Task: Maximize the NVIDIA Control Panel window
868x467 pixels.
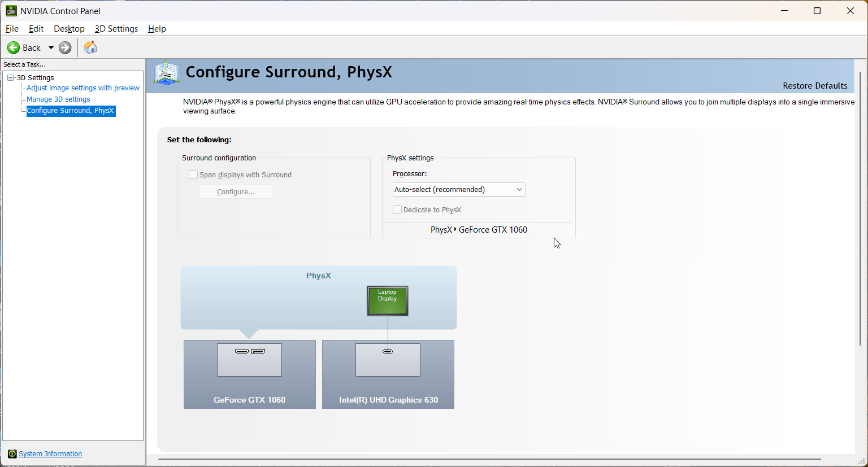Action: coord(817,11)
